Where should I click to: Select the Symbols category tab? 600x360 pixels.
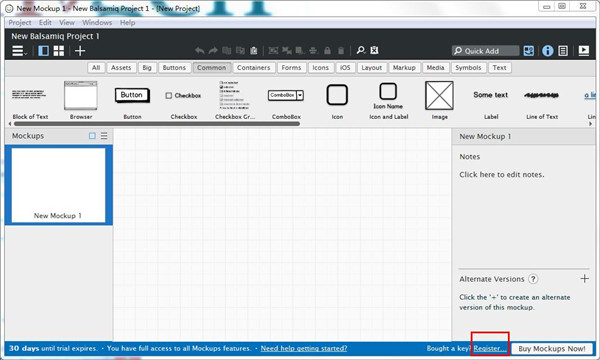[x=468, y=68]
